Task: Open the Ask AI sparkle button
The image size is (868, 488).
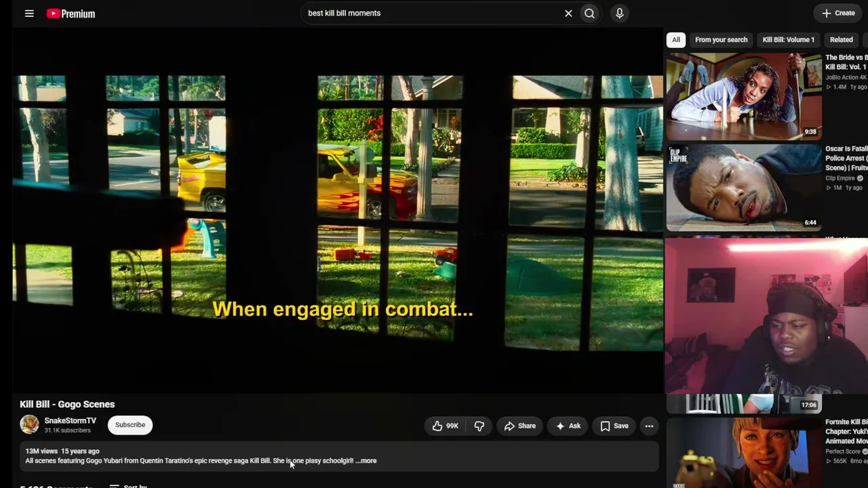Action: pyautogui.click(x=568, y=426)
